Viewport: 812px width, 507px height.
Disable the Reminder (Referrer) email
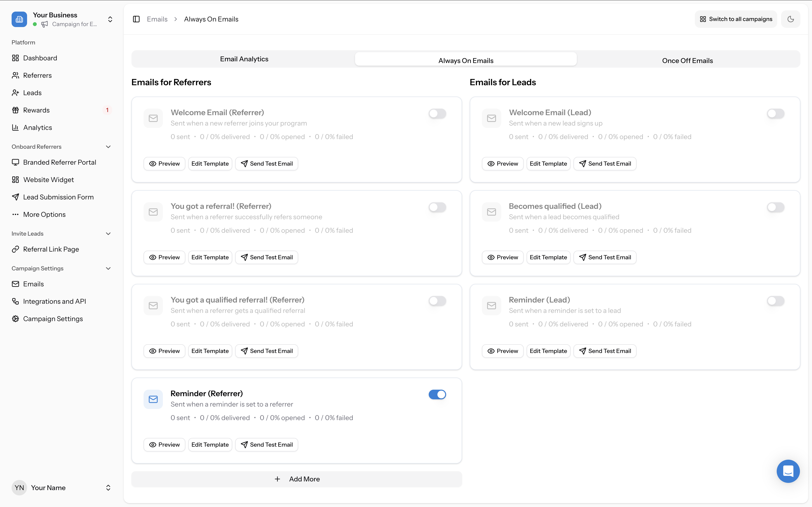437,394
